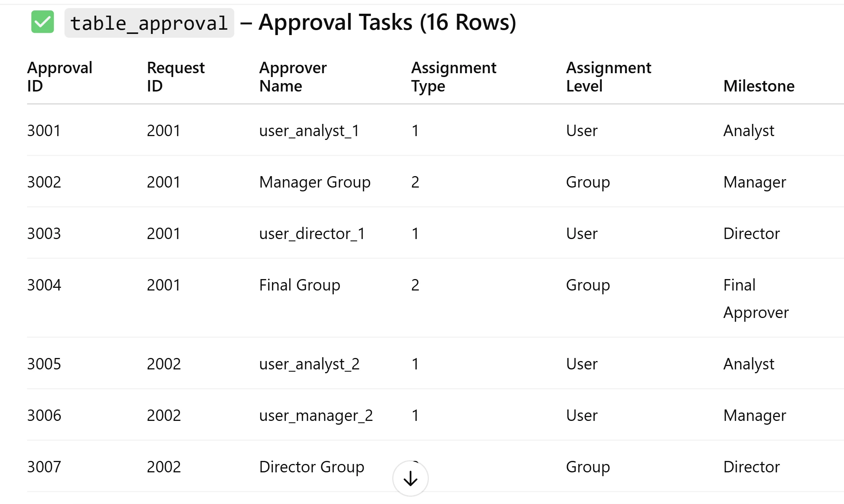Viewport: 844px width, 504px height.
Task: Click the scroll-down arrow button
Action: coord(410,478)
